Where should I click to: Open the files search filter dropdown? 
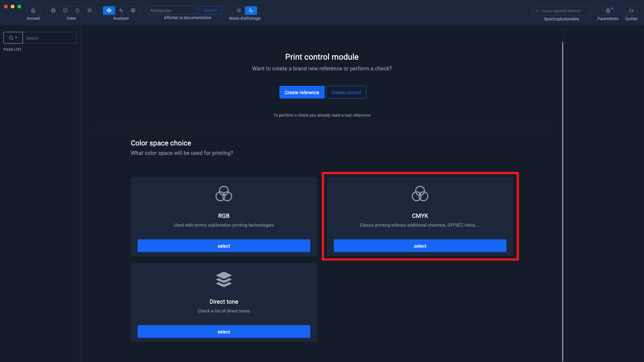13,38
